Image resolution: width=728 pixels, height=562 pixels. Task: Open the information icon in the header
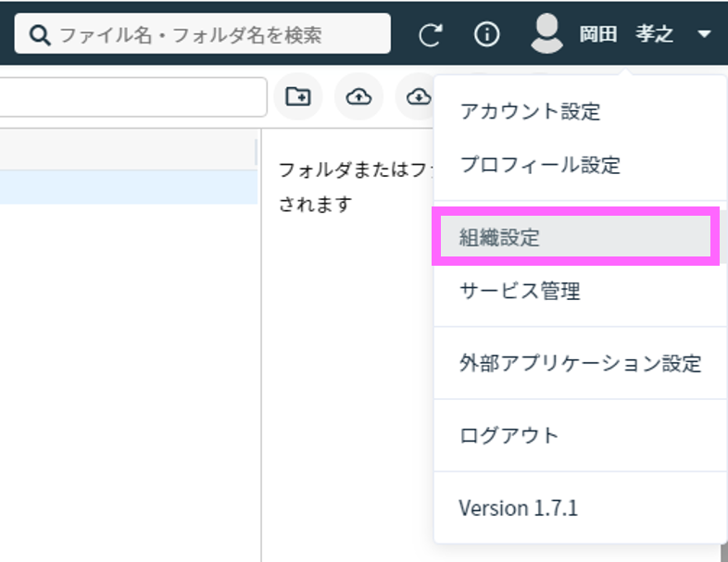[486, 34]
